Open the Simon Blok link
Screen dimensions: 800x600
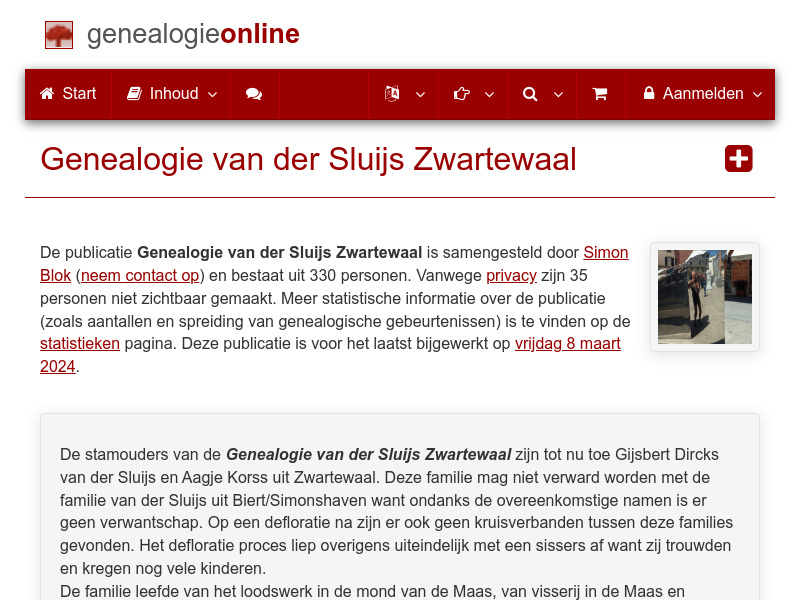click(605, 252)
